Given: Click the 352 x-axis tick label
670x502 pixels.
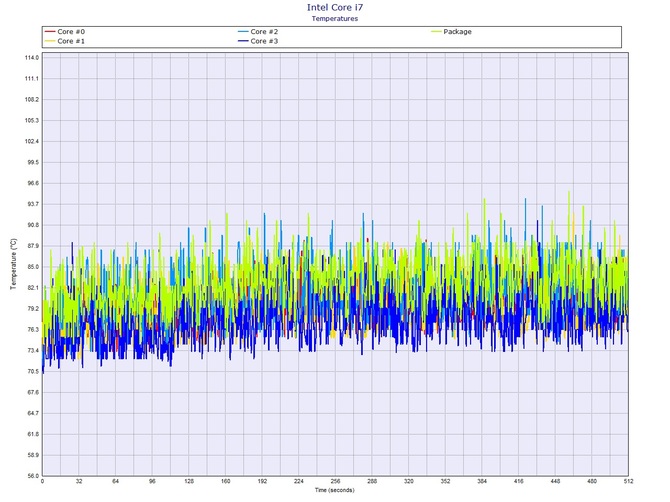Looking at the screenshot, I should click(x=445, y=481).
